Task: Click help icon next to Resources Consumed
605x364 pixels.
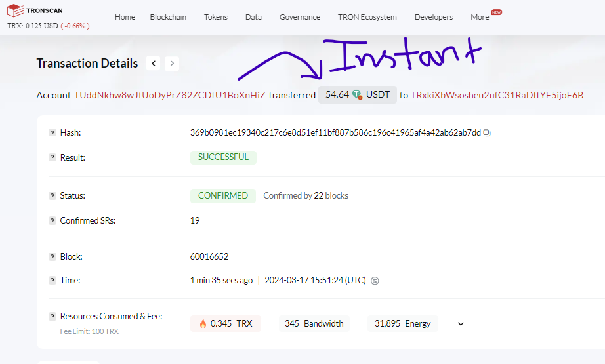Action: [52, 317]
